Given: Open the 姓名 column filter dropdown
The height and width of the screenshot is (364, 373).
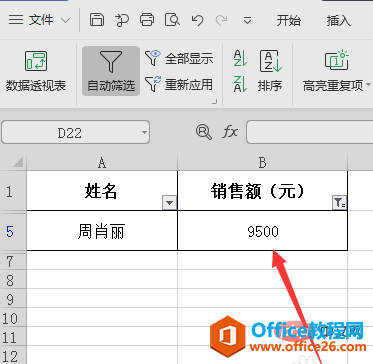Looking at the screenshot, I should click(169, 202).
